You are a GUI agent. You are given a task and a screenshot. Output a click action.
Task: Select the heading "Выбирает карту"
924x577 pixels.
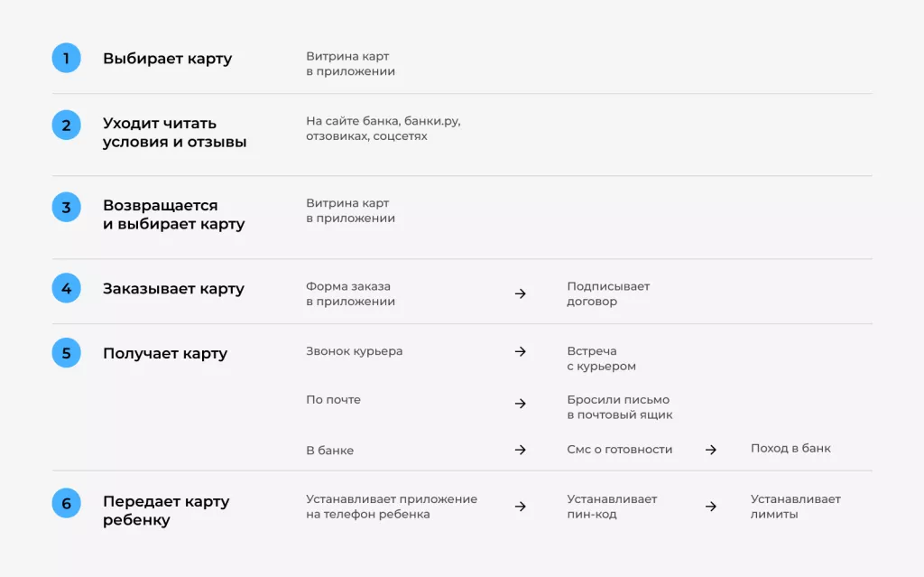point(167,59)
